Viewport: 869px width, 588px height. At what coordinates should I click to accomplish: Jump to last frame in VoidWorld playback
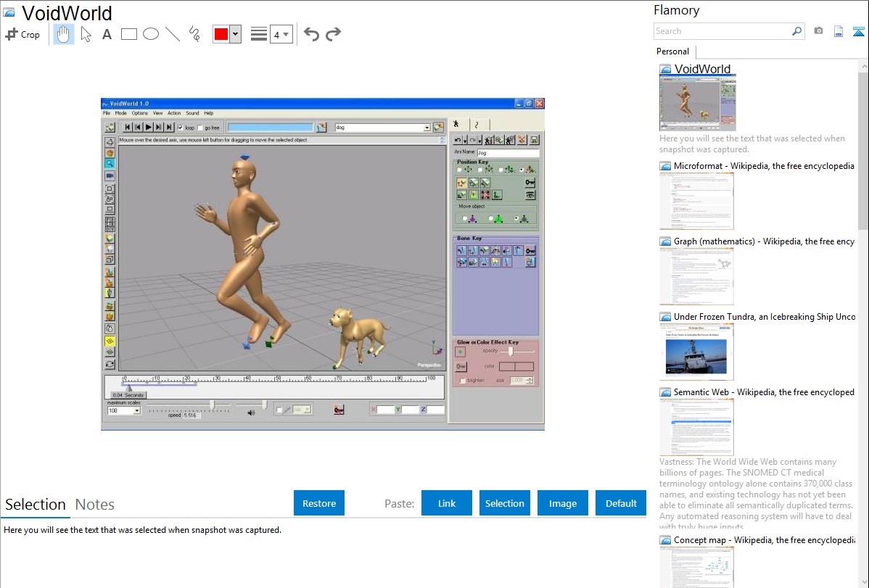coord(170,128)
